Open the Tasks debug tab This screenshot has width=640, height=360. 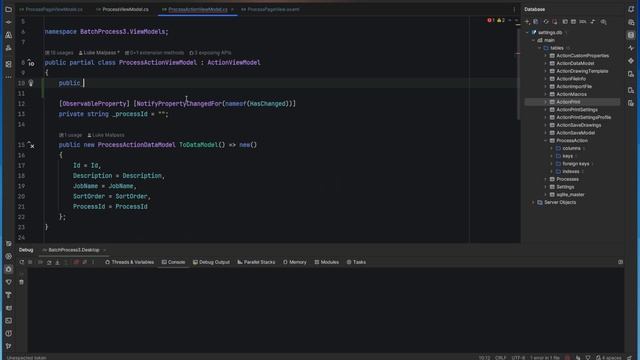(x=356, y=262)
